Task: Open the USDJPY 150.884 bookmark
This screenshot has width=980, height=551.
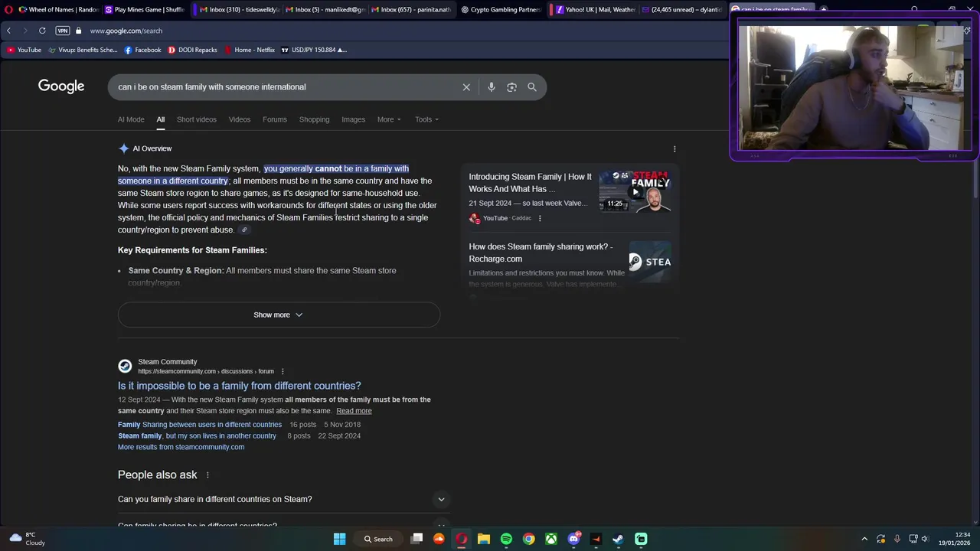Action: click(x=314, y=50)
